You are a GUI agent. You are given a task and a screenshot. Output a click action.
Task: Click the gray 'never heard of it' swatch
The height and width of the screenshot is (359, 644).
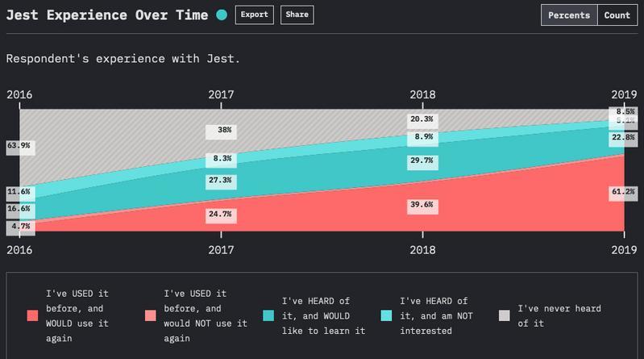click(504, 315)
